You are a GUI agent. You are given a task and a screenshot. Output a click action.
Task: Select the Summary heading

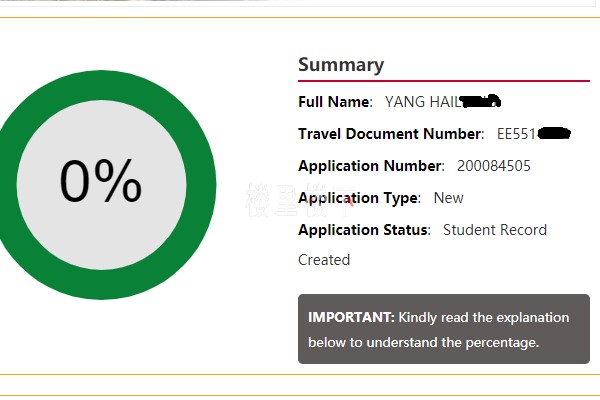pos(341,65)
